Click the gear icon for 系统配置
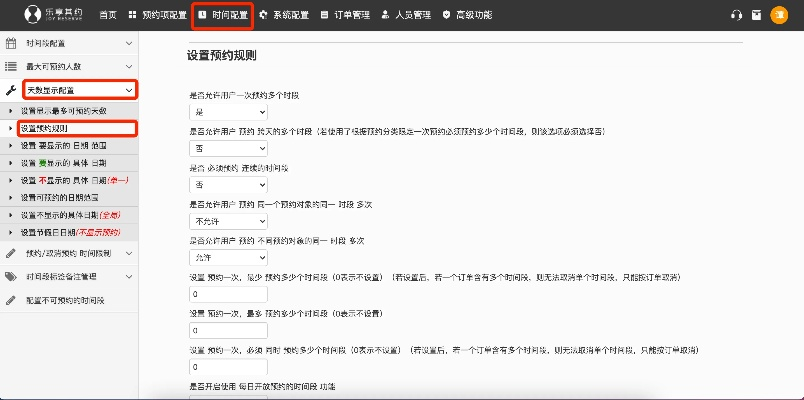The width and height of the screenshot is (804, 400). (x=264, y=15)
